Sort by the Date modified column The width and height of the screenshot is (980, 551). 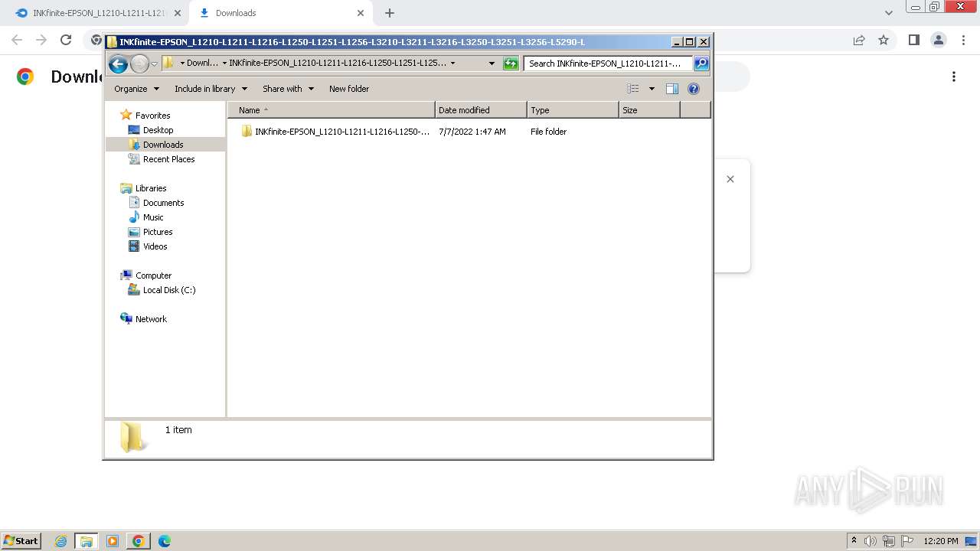pyautogui.click(x=481, y=110)
